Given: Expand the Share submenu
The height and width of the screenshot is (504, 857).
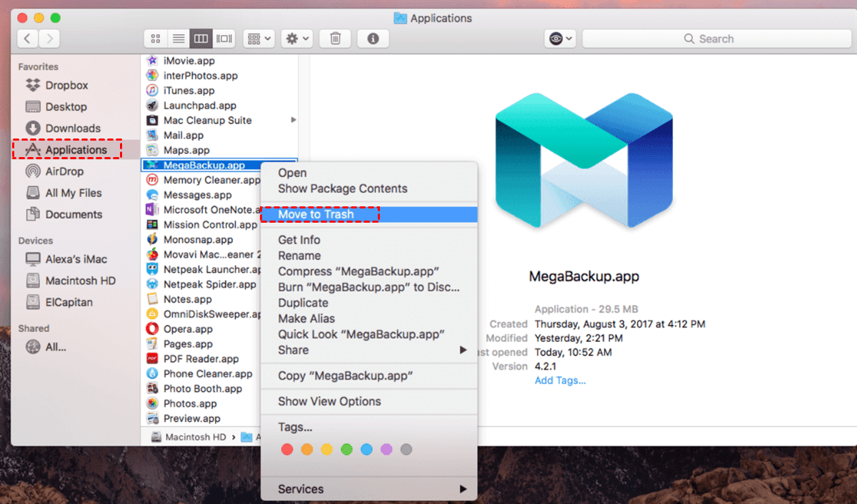Looking at the screenshot, I should tap(369, 350).
